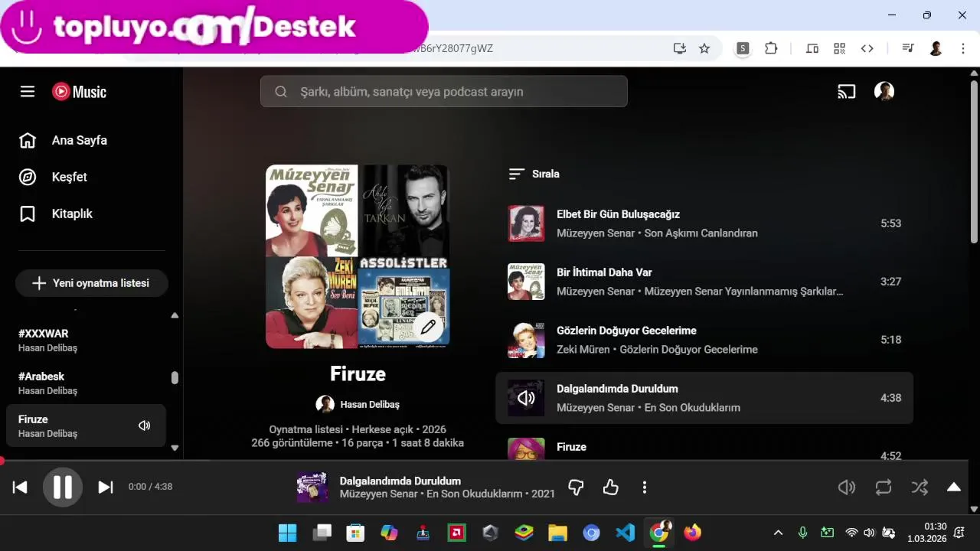Click microphone tray icon

[x=802, y=533]
